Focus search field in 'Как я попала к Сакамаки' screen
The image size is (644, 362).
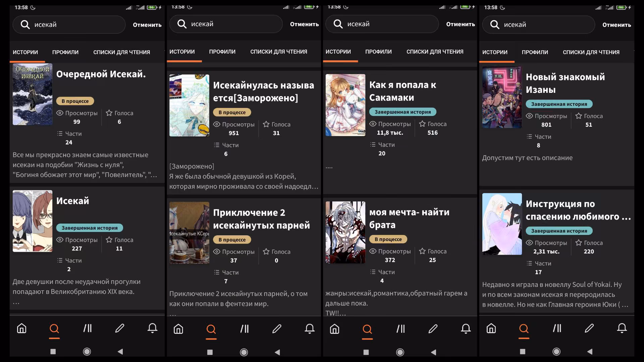pyautogui.click(x=382, y=24)
